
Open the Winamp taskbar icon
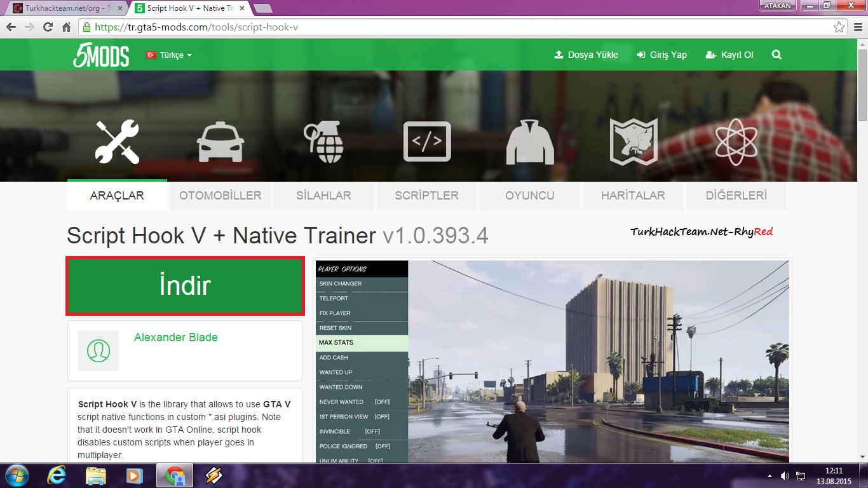[214, 475]
